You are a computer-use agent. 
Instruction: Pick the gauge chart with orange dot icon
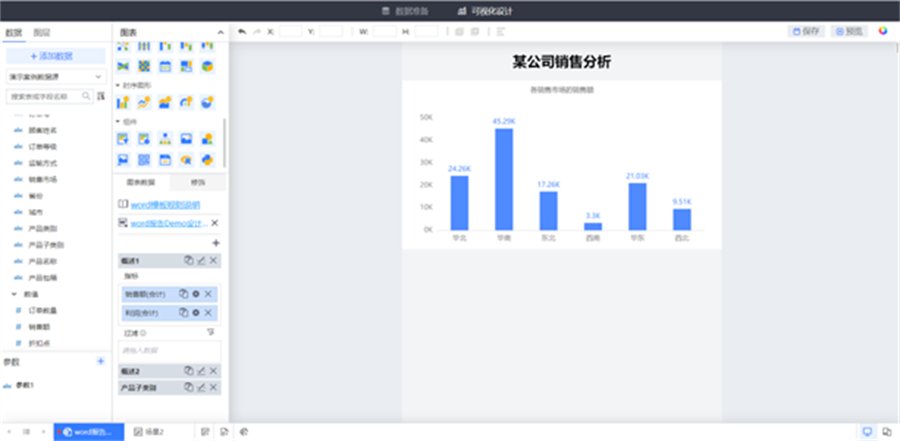point(186,103)
